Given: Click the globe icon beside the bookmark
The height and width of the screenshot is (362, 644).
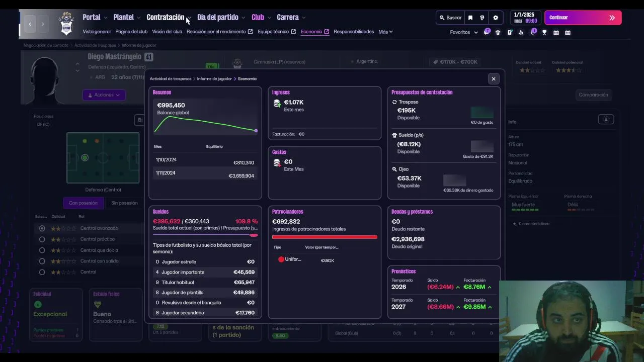Looking at the screenshot, I should (x=482, y=18).
